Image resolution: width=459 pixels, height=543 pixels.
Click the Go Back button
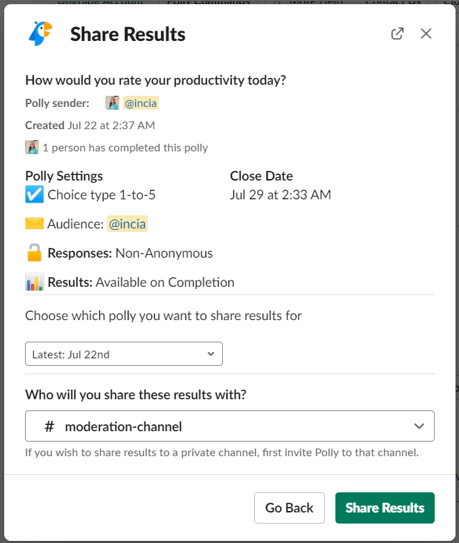[289, 508]
